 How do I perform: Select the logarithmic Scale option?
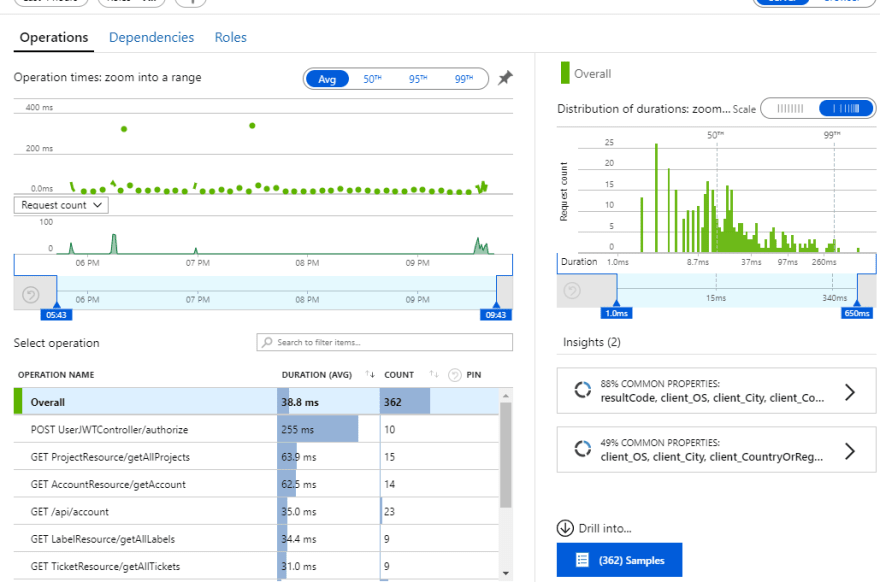[x=846, y=108]
